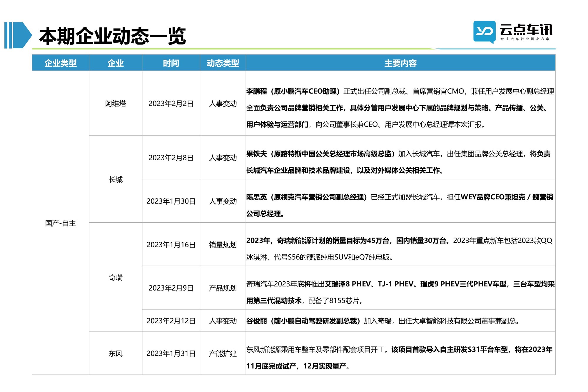Click the date 2023年2月2日
Viewport: 588px width, 392px height.
point(171,104)
